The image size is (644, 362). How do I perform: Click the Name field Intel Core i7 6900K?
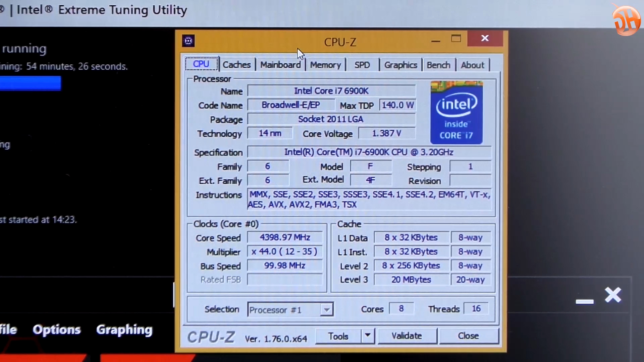point(331,91)
